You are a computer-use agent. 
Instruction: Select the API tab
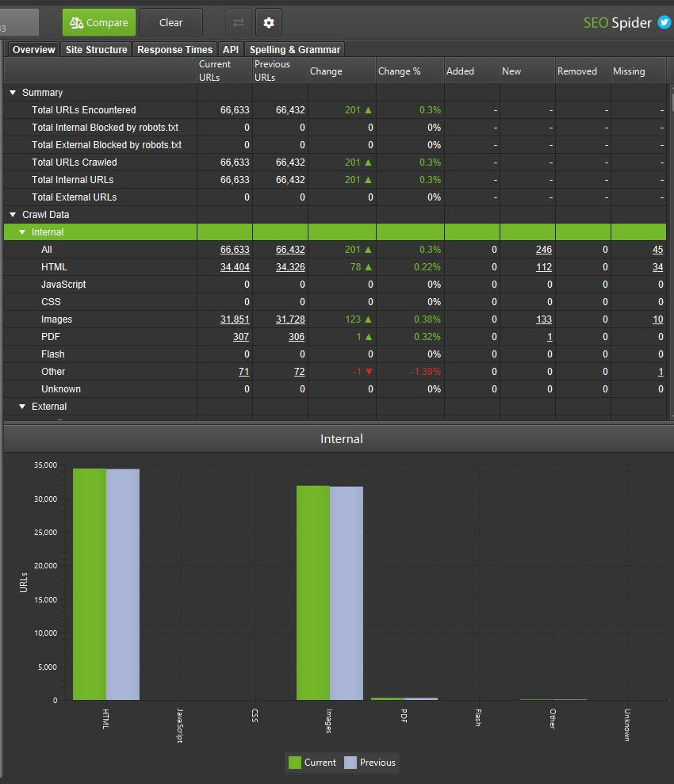pos(231,49)
